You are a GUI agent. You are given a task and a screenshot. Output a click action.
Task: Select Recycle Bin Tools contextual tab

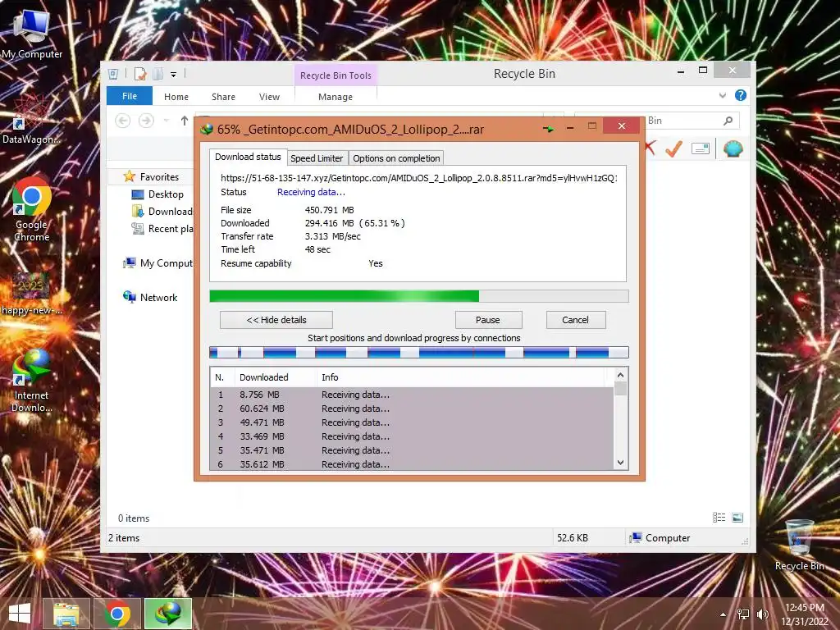[x=336, y=75]
